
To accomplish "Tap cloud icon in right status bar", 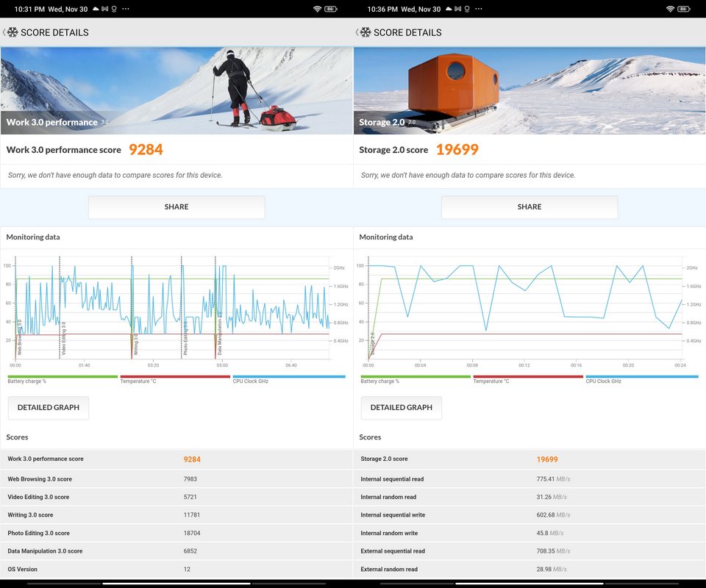I will tap(449, 9).
